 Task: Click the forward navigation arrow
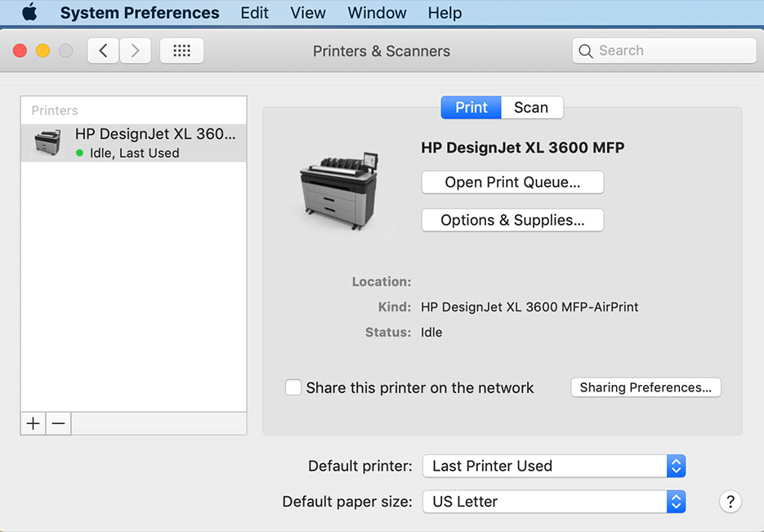[135, 50]
